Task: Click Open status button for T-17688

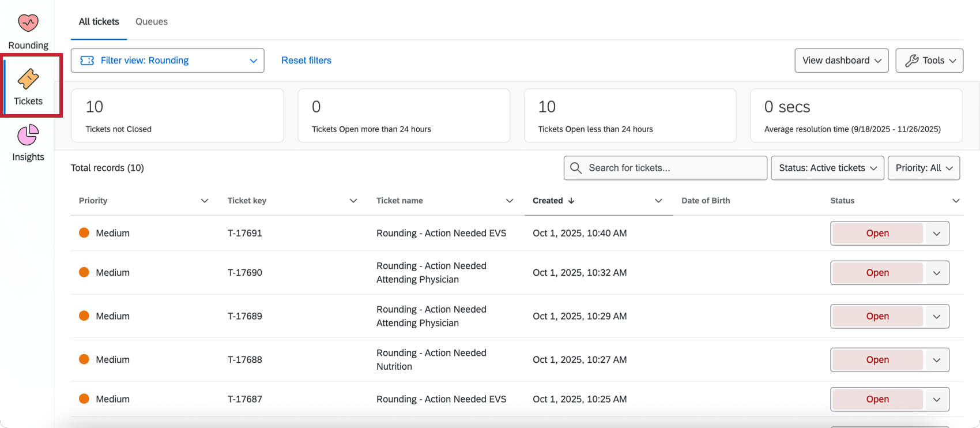Action: (x=877, y=360)
